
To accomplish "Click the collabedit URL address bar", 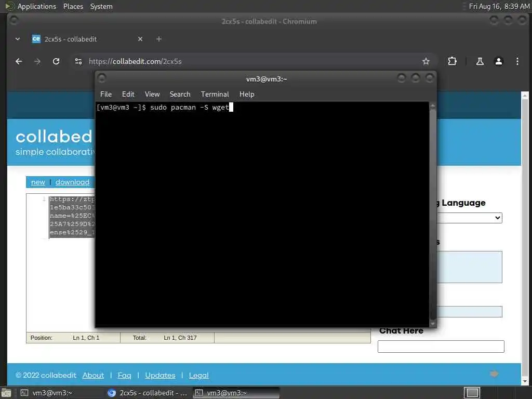I will 251,61.
